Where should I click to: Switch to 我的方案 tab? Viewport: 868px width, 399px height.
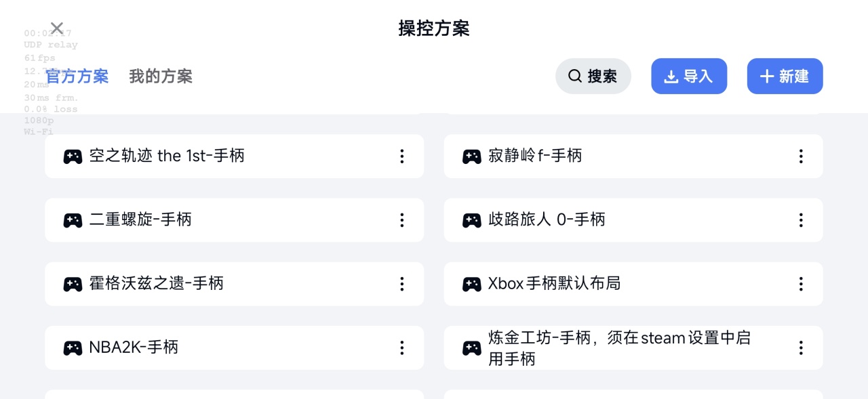[161, 77]
